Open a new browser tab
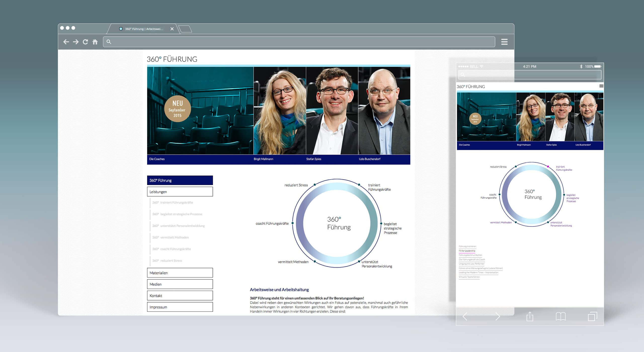The width and height of the screenshot is (644, 352). coord(186,29)
